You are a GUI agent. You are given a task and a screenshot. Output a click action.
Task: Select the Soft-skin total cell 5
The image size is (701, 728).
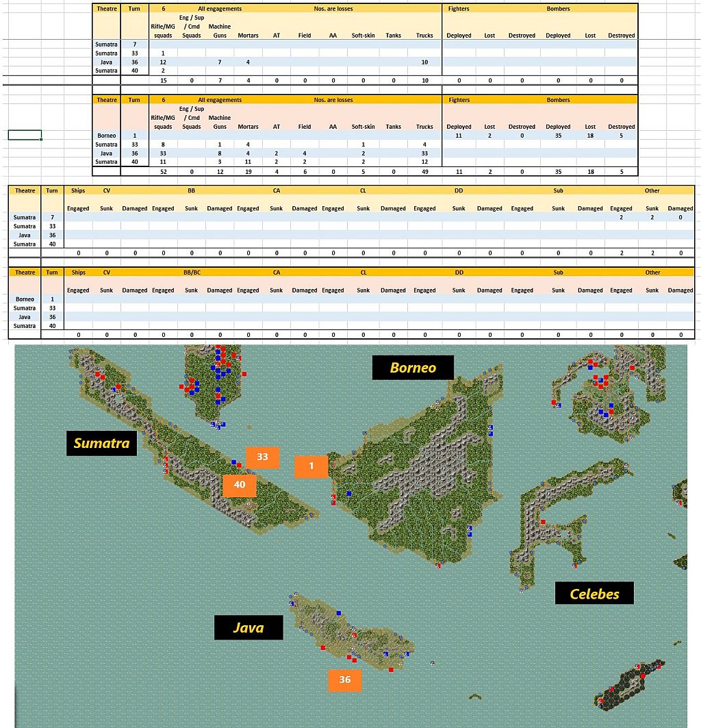[x=363, y=172]
